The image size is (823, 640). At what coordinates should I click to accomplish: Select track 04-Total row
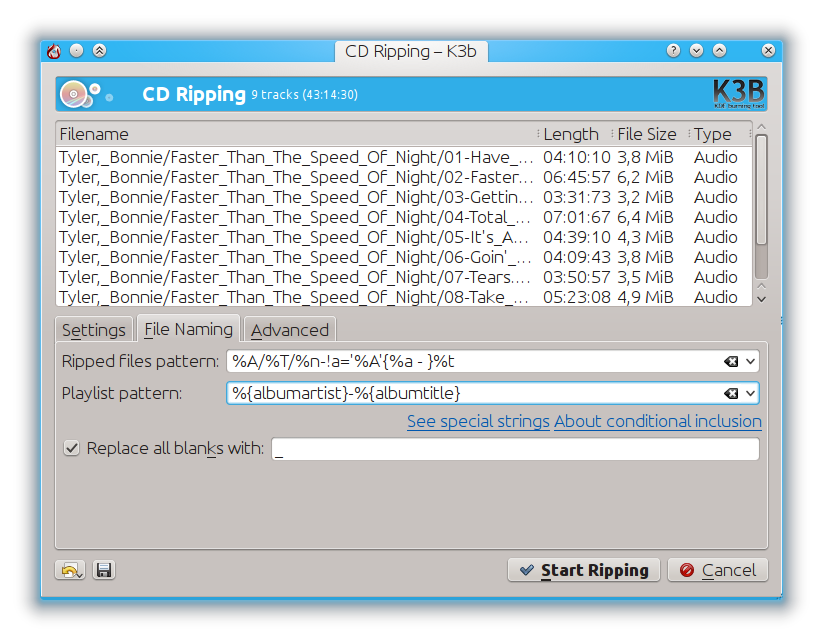[404, 217]
